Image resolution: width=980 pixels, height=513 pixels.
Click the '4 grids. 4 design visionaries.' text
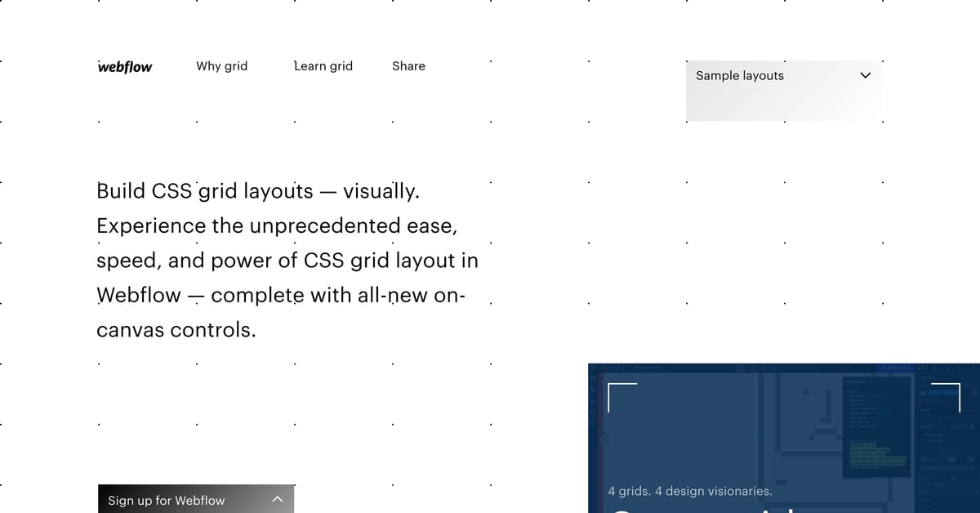click(x=690, y=491)
